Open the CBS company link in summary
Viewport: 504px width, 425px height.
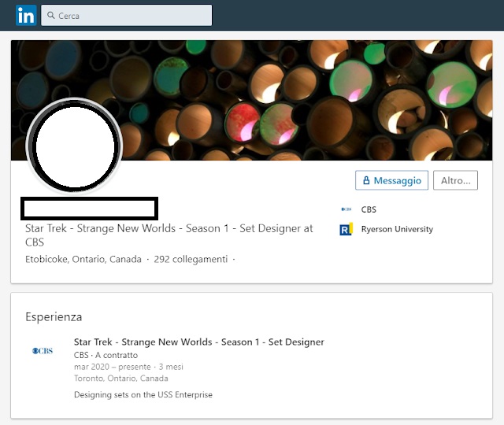point(369,209)
